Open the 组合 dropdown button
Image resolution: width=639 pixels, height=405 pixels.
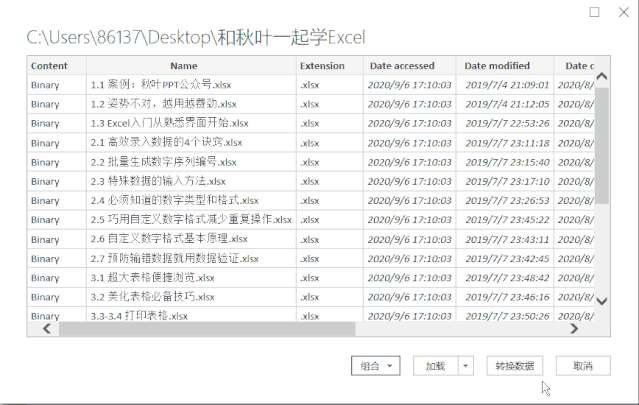click(375, 365)
